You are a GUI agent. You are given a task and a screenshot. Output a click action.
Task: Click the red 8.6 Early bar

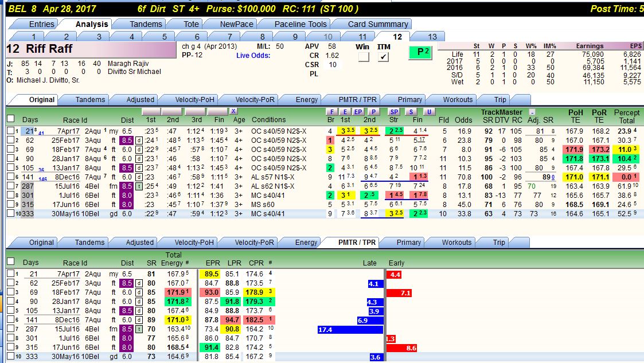(401, 348)
